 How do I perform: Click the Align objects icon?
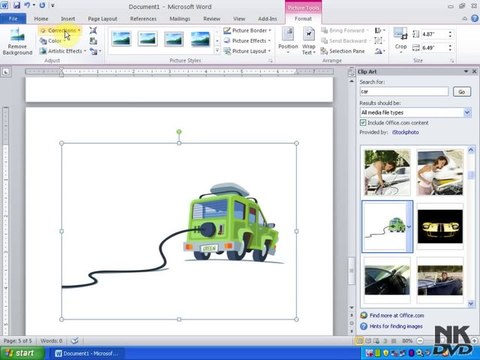[x=379, y=30]
